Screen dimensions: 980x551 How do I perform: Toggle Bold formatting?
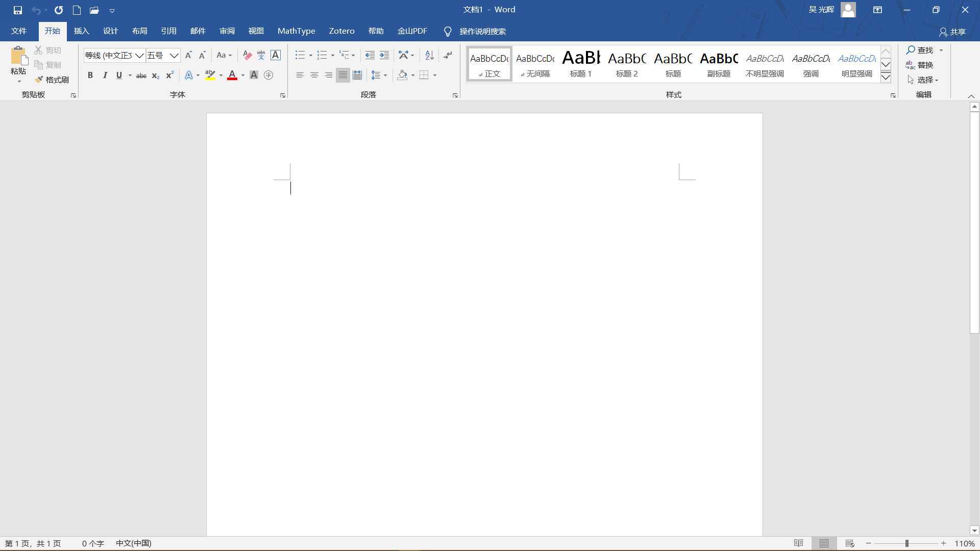click(90, 75)
